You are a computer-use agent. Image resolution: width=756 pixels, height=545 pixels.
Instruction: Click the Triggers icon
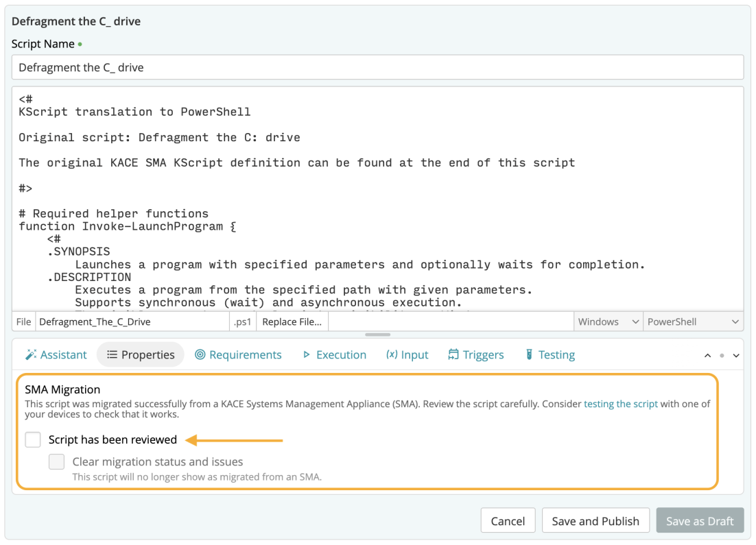tap(453, 355)
